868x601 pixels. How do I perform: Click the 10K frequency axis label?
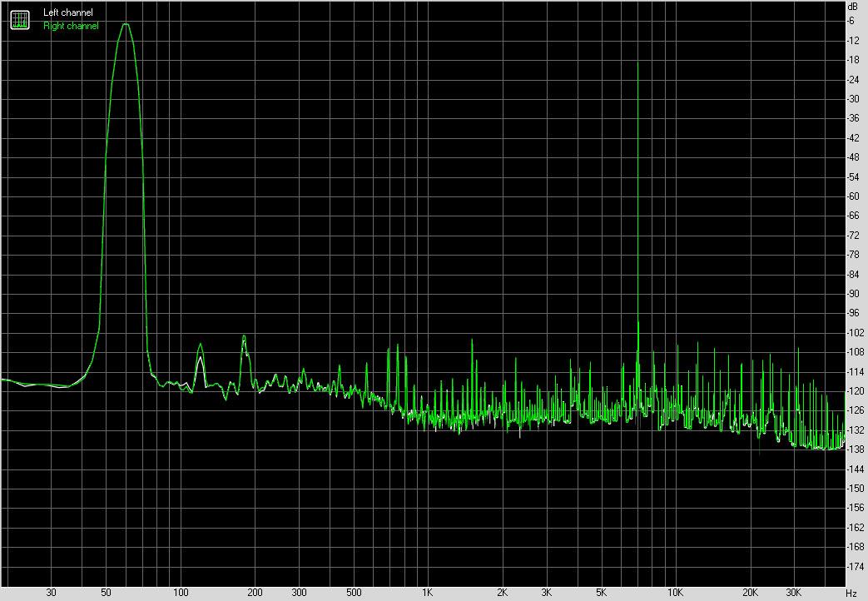pyautogui.click(x=675, y=593)
